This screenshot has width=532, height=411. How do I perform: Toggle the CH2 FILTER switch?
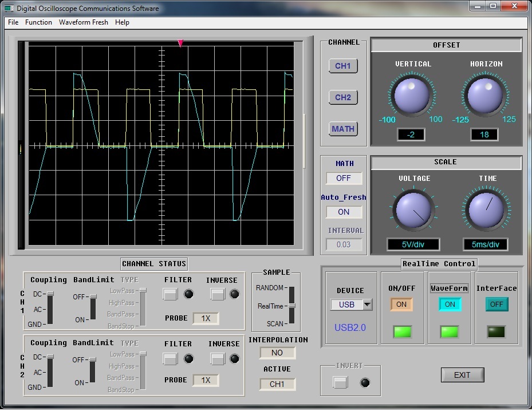click(x=170, y=358)
